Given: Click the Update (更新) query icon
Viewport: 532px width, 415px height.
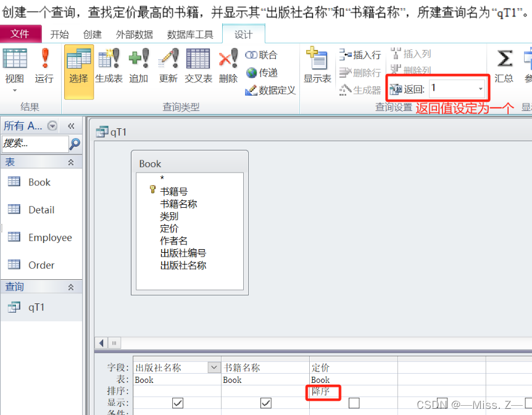Looking at the screenshot, I should [168, 66].
